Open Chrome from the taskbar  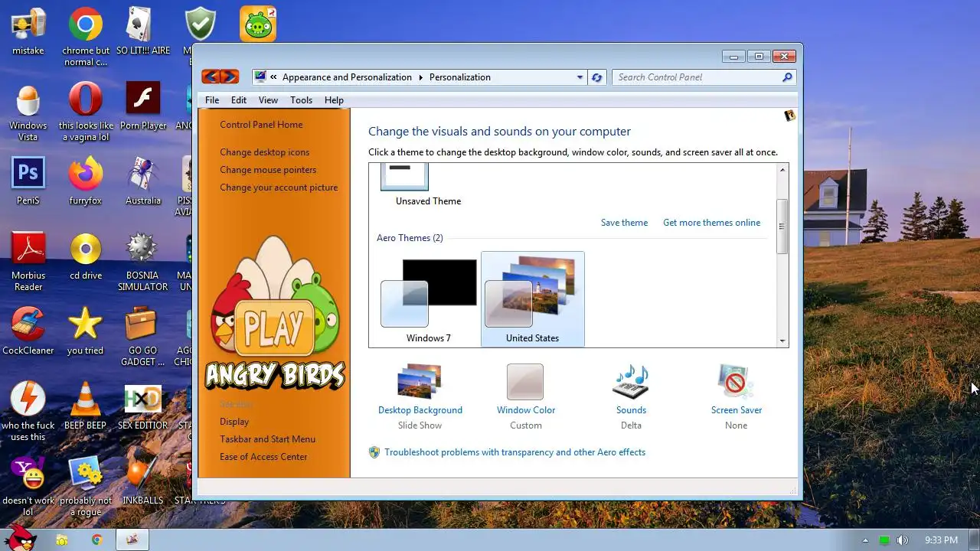96,540
